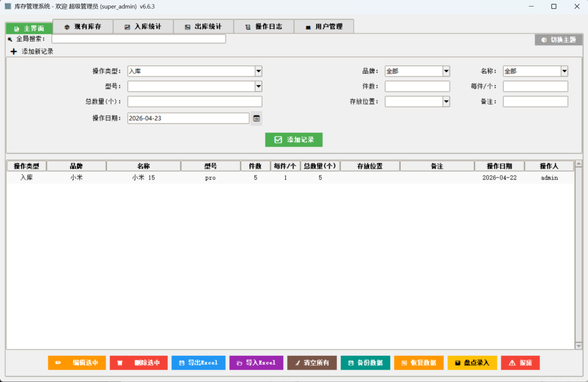
Task: Open the 存放位置 location dropdown
Action: (446, 102)
